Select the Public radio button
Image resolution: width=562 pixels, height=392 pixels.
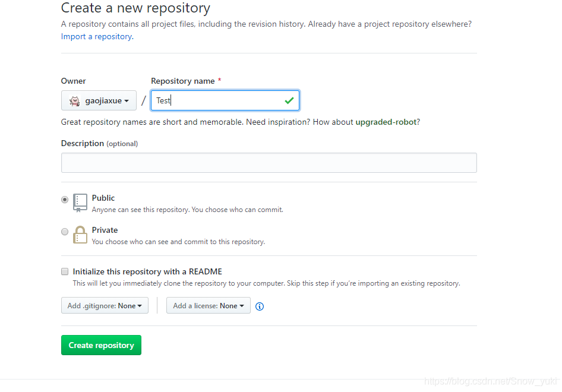(x=65, y=200)
